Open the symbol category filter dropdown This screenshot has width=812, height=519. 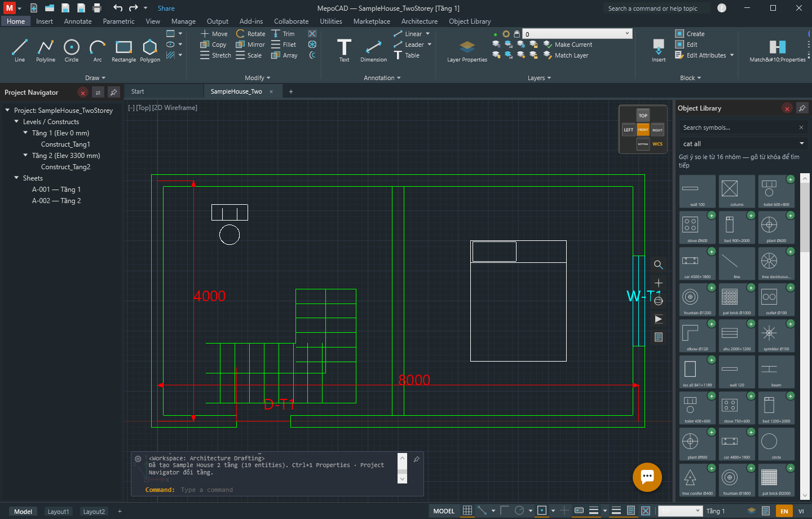point(743,144)
